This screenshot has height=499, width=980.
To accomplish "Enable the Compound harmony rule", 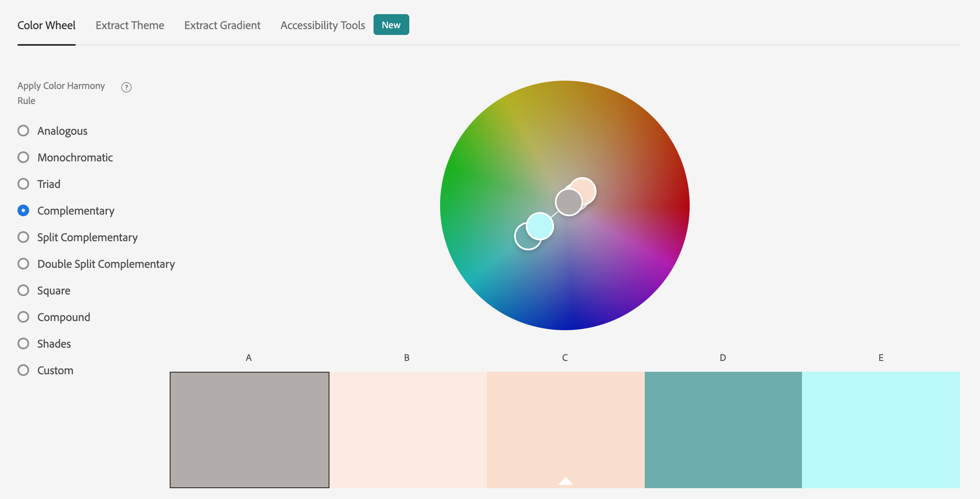I will click(23, 316).
